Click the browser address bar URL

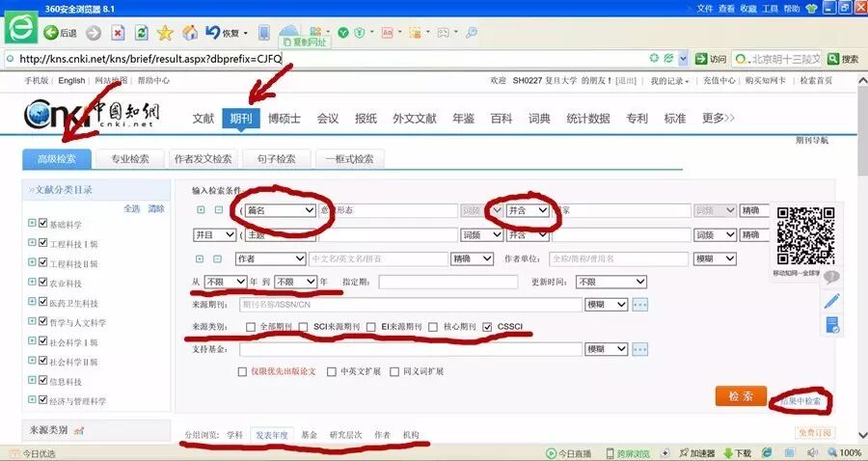(151, 59)
